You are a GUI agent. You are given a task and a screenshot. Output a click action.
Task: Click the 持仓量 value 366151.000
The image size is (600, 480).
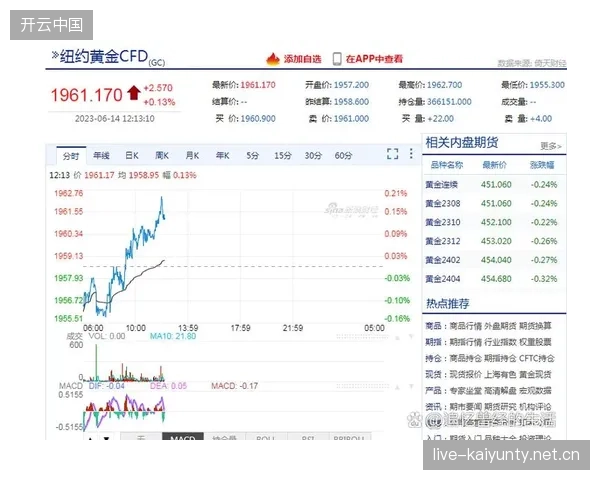click(x=449, y=102)
